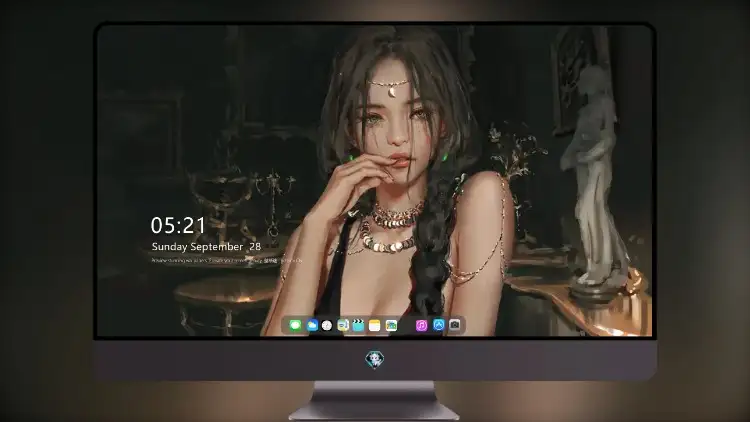Open the Camera app in the dock
Screen dimensions: 750x422
(455, 325)
